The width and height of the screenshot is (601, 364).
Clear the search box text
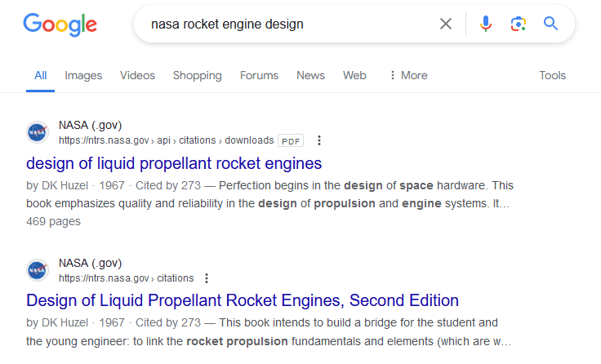(x=446, y=24)
